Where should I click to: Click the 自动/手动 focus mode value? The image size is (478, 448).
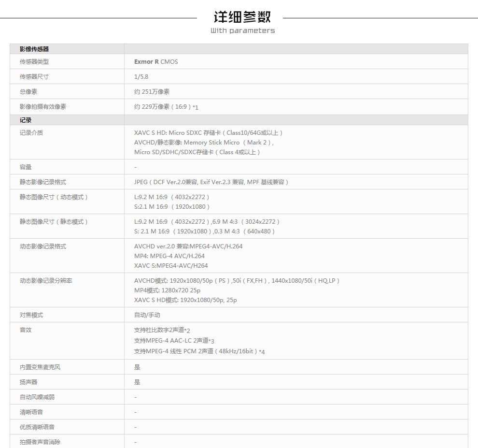click(x=147, y=315)
